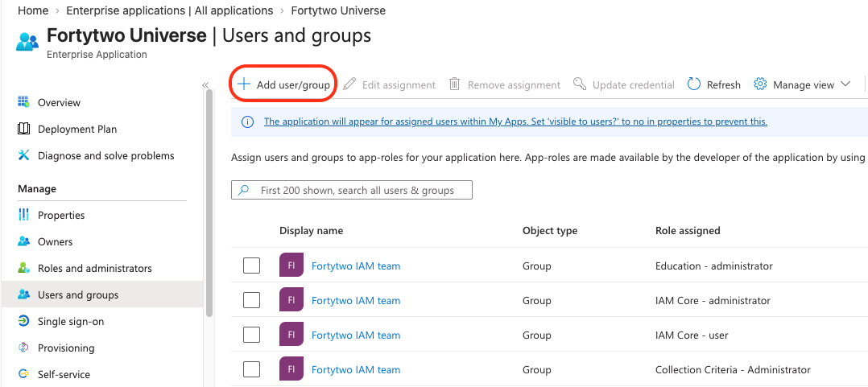Viewport: 868px width, 387px height.
Task: Click the IAM Core - administrator role cell
Action: (713, 301)
